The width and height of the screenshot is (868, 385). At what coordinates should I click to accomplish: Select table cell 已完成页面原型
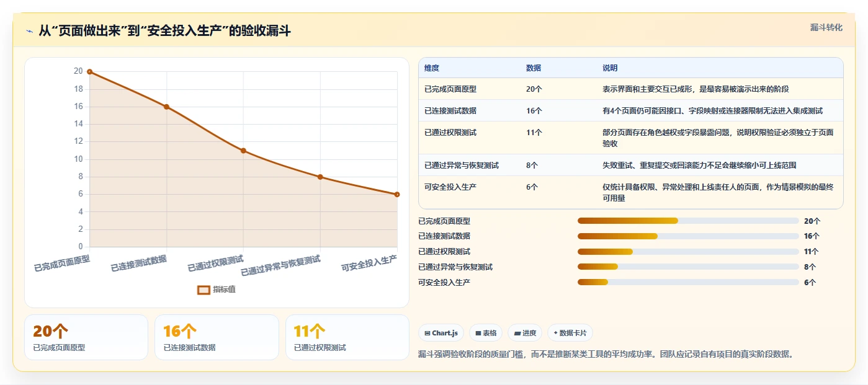click(450, 89)
